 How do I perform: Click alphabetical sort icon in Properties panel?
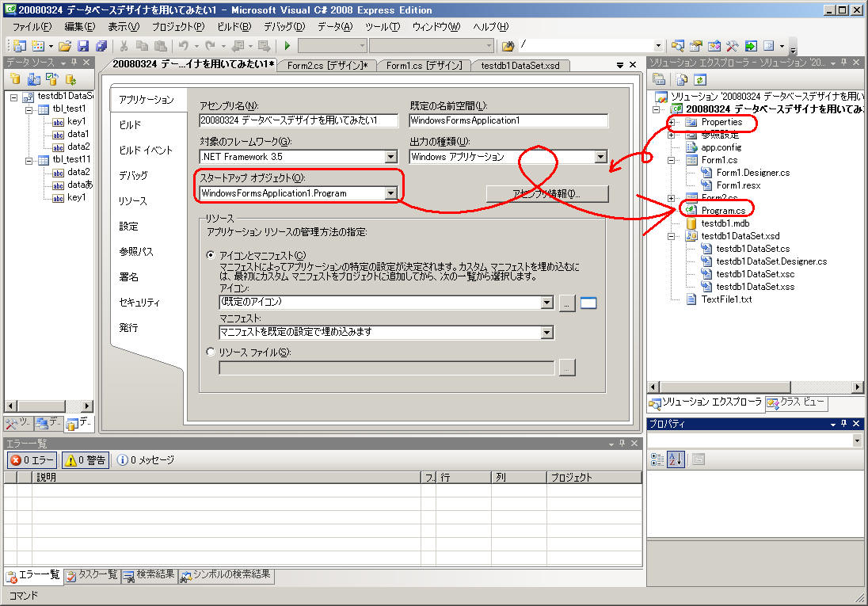coord(676,459)
